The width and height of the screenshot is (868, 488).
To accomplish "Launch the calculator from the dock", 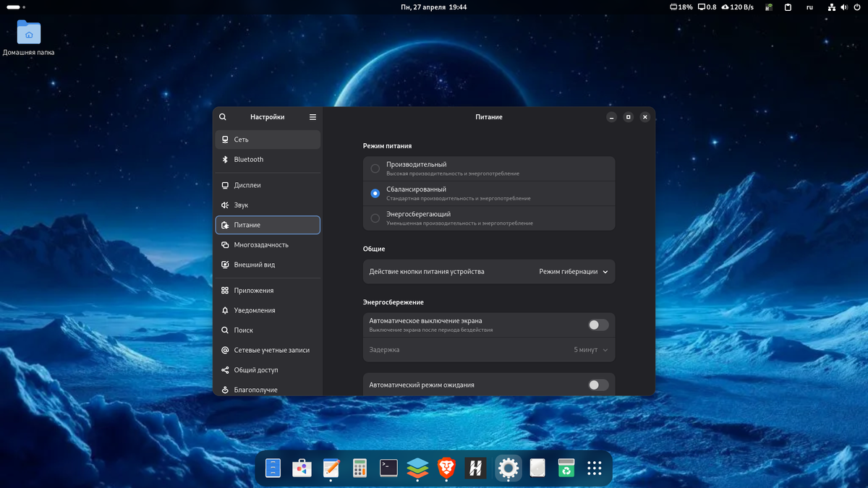I will tap(359, 468).
